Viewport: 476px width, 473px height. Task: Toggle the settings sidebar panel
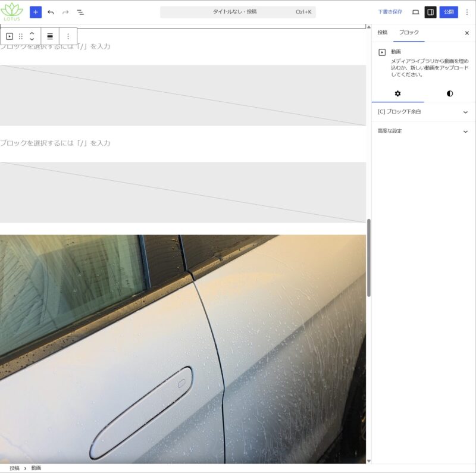pyautogui.click(x=430, y=12)
